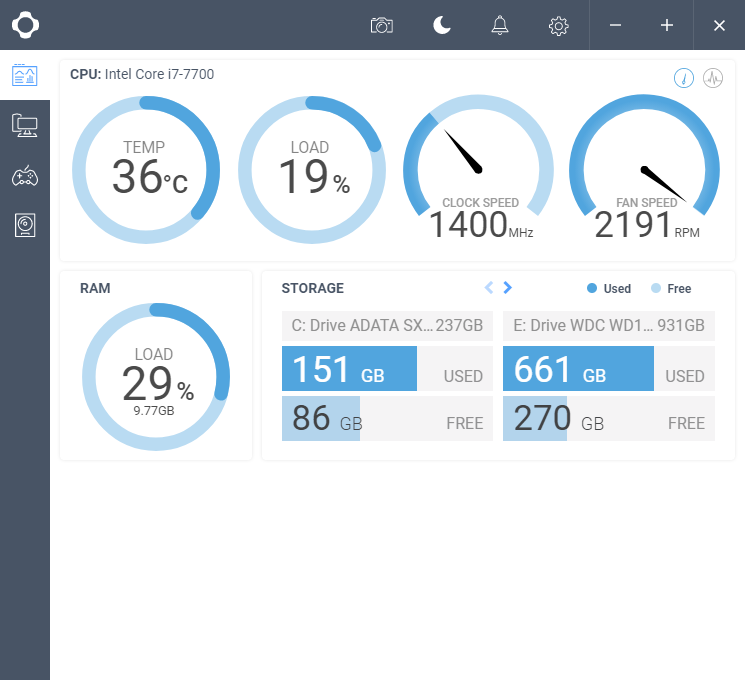
Task: Select the dashboard tab in the sidebar
Action: pos(24,75)
